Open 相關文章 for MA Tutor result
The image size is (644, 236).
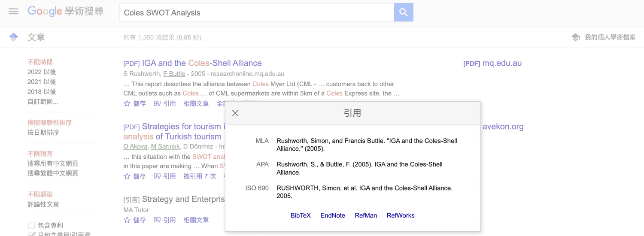click(x=196, y=220)
